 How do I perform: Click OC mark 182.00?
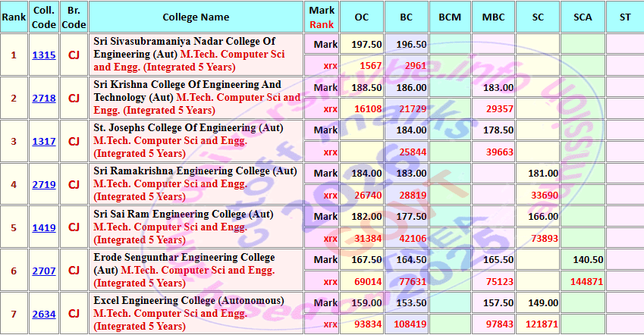366,216
